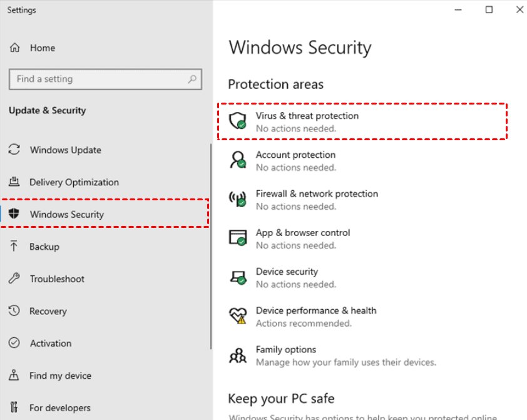Open the For developers section
The image size is (527, 420).
60,408
